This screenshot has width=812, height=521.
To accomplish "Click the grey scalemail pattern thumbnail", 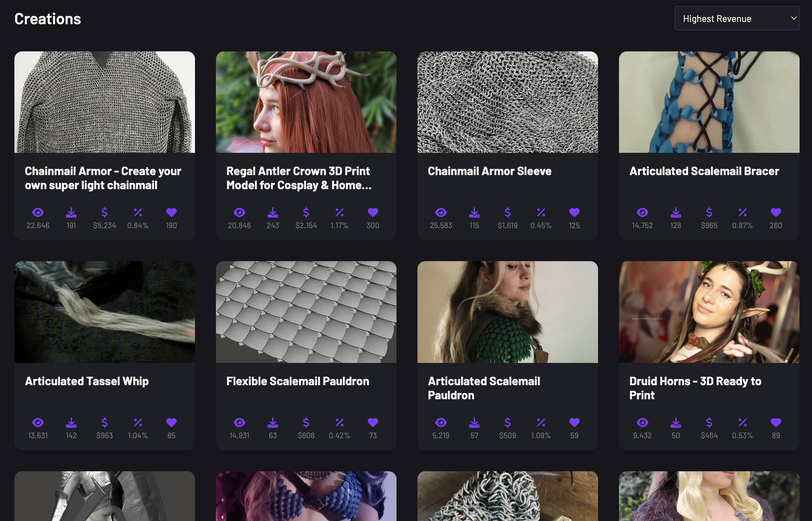I will 306,312.
